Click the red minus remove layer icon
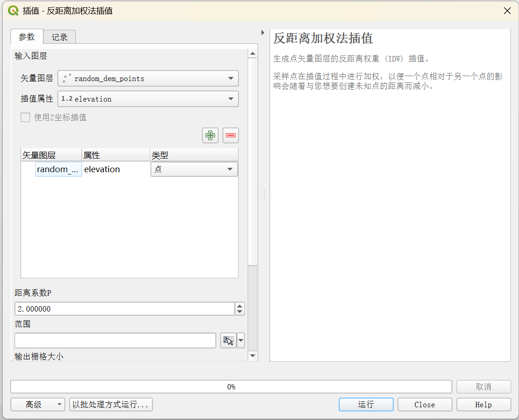This screenshot has height=420, width=519. click(231, 135)
